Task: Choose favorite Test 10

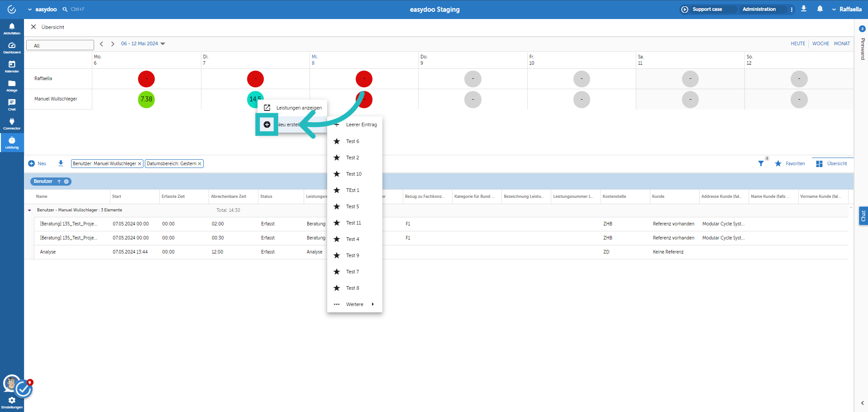Action: click(x=355, y=174)
